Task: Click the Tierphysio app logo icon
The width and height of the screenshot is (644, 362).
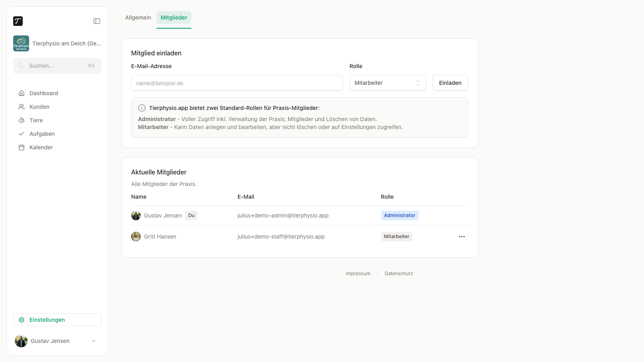Action: (18, 21)
